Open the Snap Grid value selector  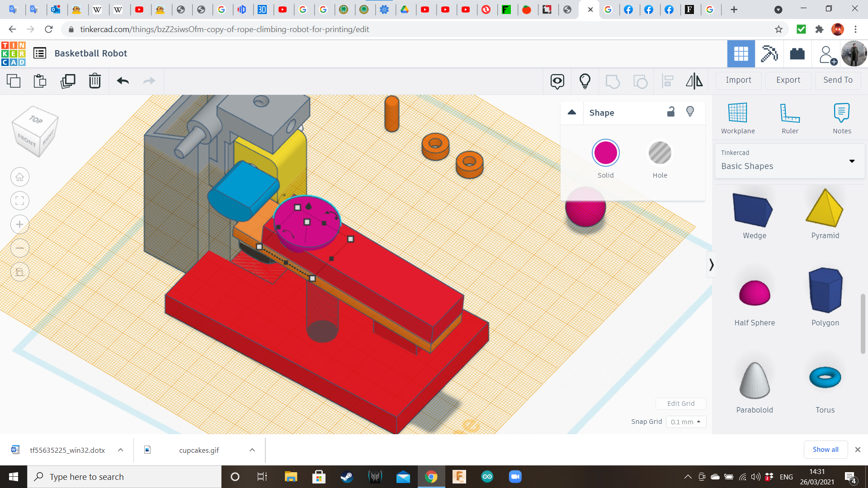686,422
